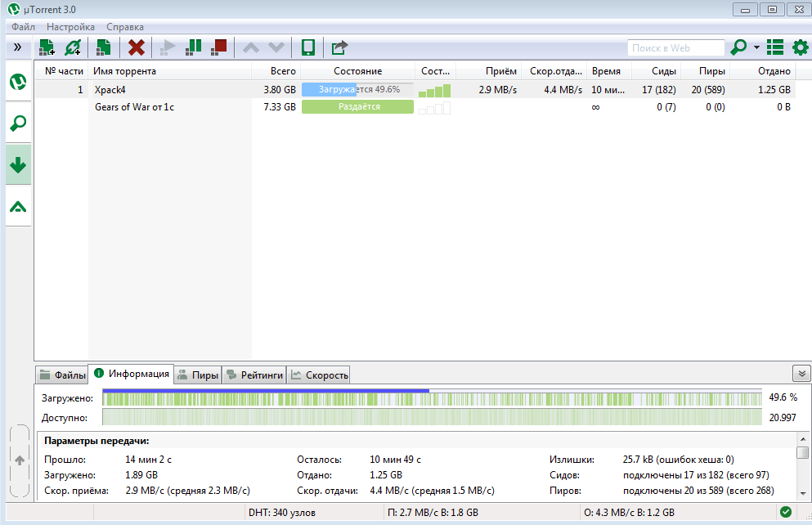The image size is (812, 525).
Task: Click the Create New Torrent icon
Action: (104, 47)
